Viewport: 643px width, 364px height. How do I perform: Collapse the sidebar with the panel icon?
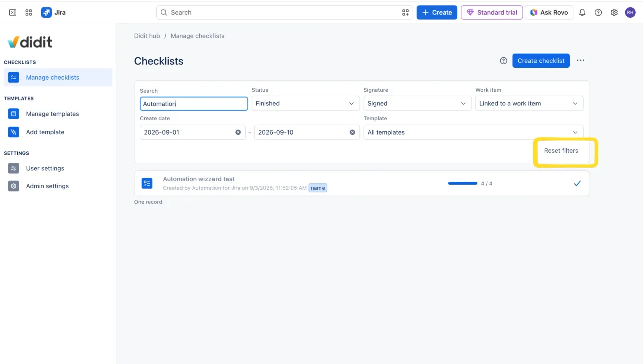click(x=13, y=12)
